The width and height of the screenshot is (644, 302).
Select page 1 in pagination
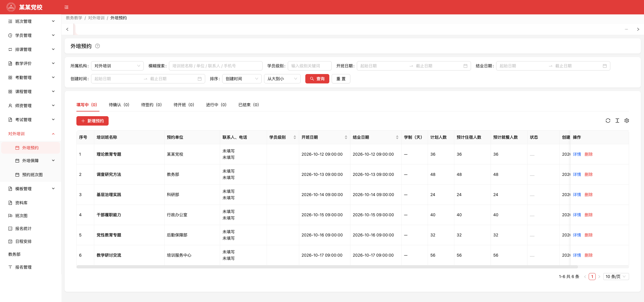click(592, 277)
